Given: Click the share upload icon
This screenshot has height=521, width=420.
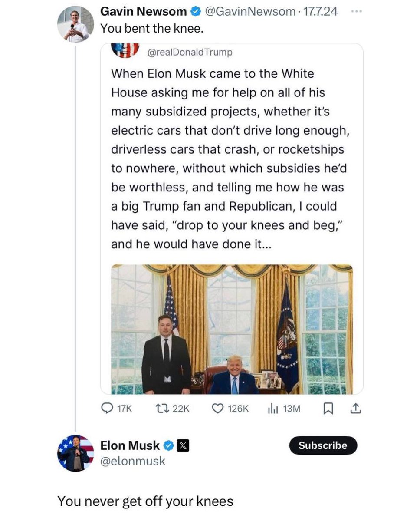Looking at the screenshot, I should (x=355, y=408).
